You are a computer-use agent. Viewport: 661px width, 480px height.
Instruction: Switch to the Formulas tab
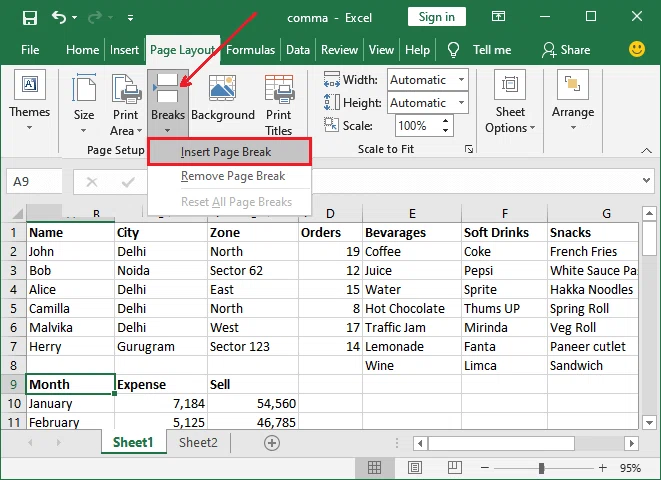coord(250,50)
